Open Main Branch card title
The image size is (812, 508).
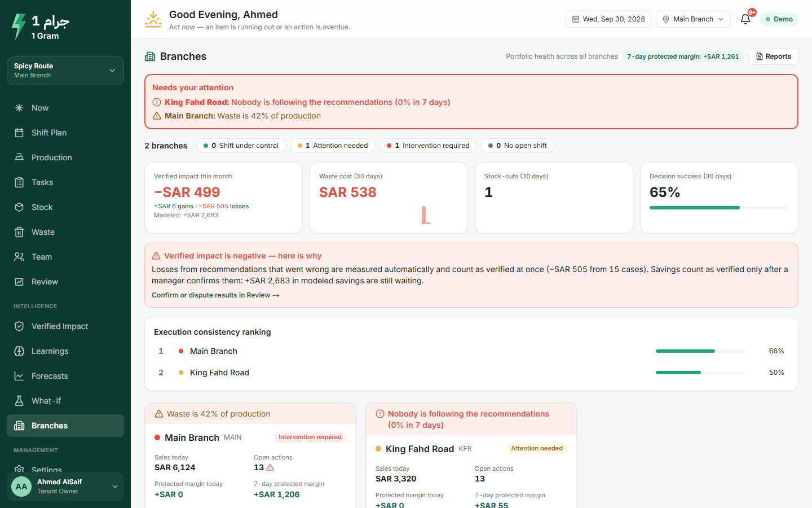pos(192,437)
